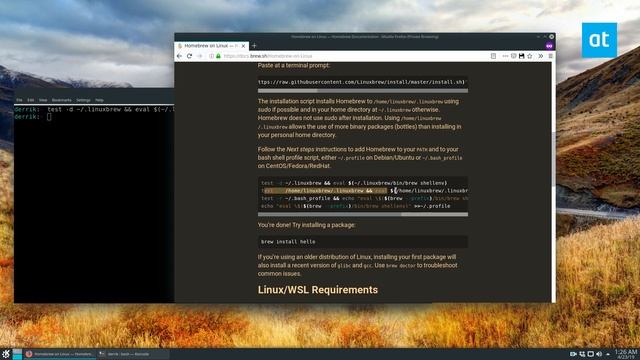Click the highlighted /home/linuxbrew code line

coord(364,191)
